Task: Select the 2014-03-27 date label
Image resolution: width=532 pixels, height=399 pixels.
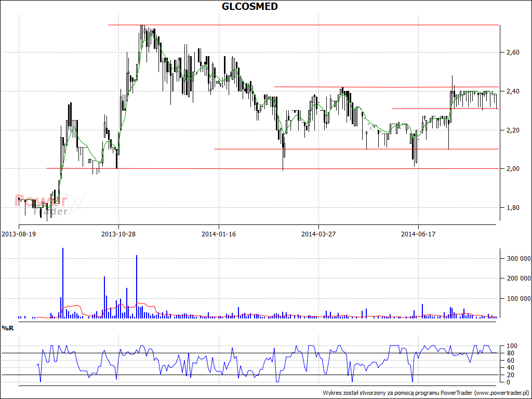Action: (318, 234)
